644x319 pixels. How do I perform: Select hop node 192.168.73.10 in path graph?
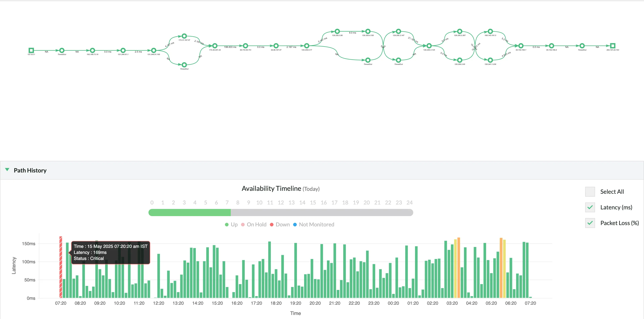(x=93, y=50)
